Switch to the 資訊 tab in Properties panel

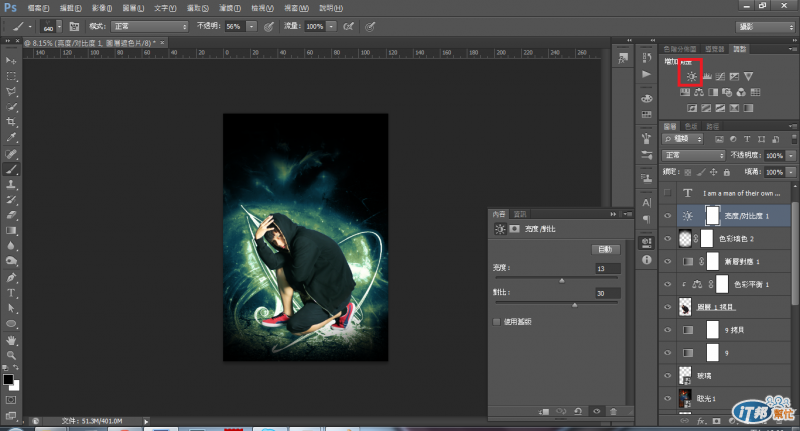(x=520, y=214)
